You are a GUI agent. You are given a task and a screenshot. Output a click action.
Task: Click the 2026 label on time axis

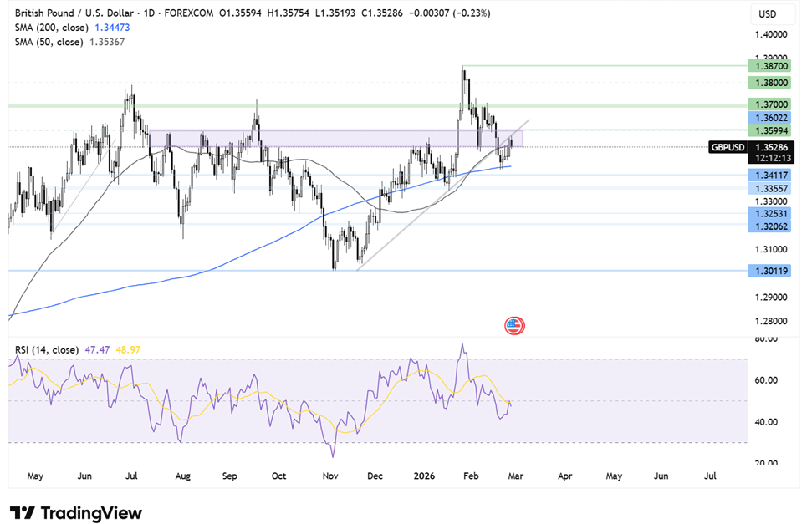tap(424, 476)
